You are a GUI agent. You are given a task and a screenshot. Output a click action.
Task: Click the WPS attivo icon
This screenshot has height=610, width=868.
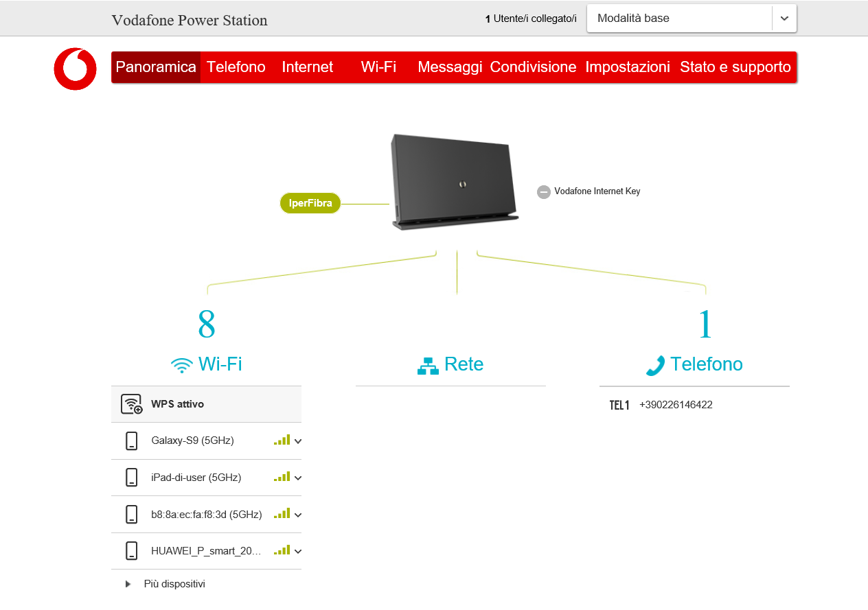[131, 404]
